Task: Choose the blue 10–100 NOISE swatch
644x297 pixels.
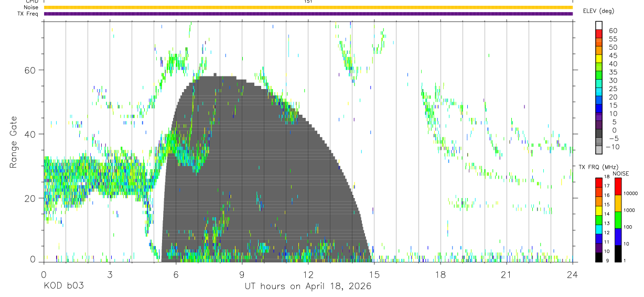Action: (x=618, y=236)
